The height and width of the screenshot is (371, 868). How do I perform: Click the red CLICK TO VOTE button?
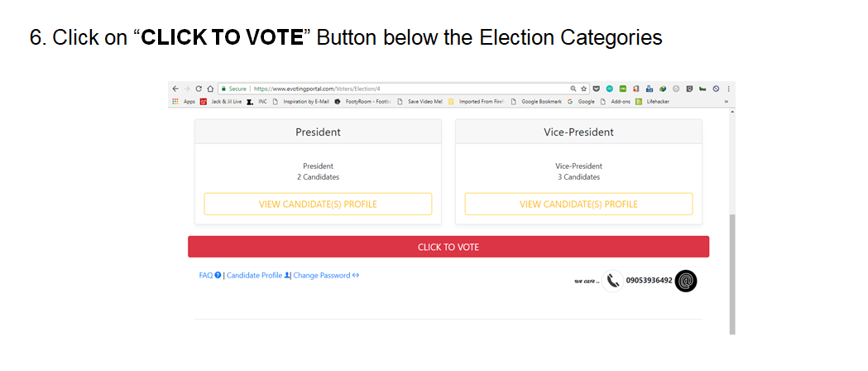click(448, 247)
